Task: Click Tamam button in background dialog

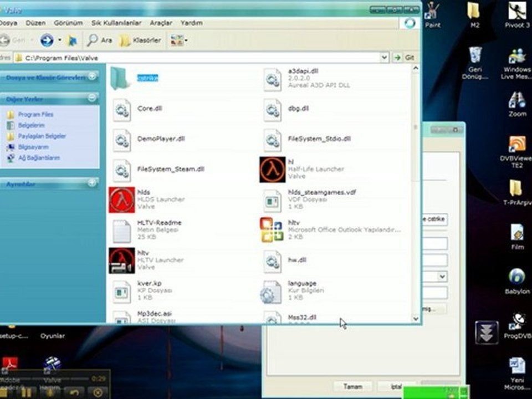Action: click(353, 386)
